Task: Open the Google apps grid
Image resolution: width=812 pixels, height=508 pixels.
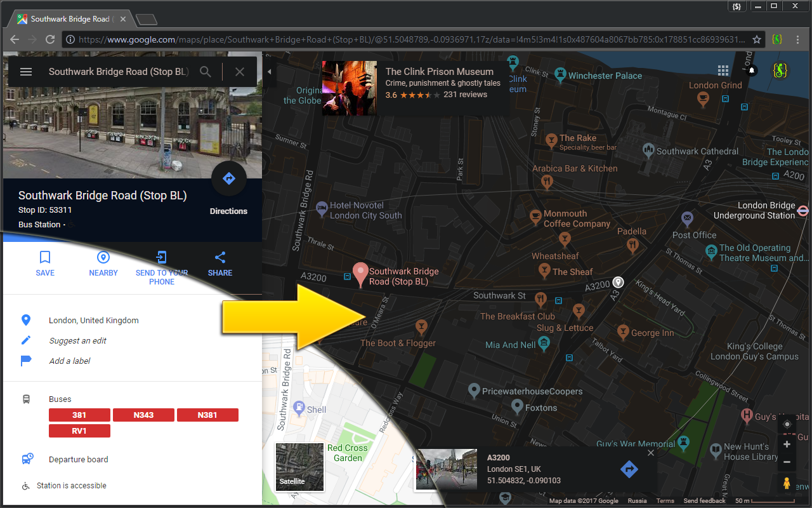Action: pos(723,70)
